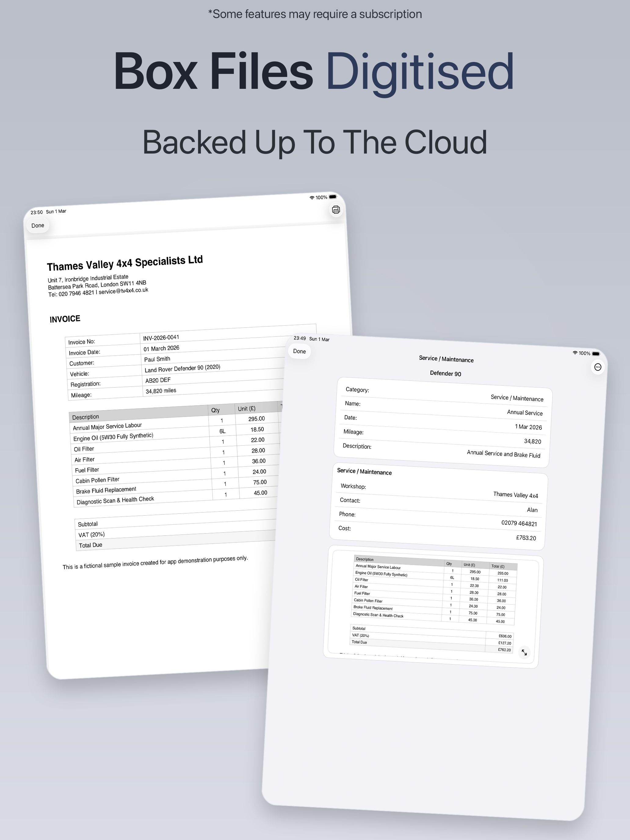Tap mileage value 34,820 miles on invoice
The width and height of the screenshot is (630, 840).
pyautogui.click(x=161, y=391)
